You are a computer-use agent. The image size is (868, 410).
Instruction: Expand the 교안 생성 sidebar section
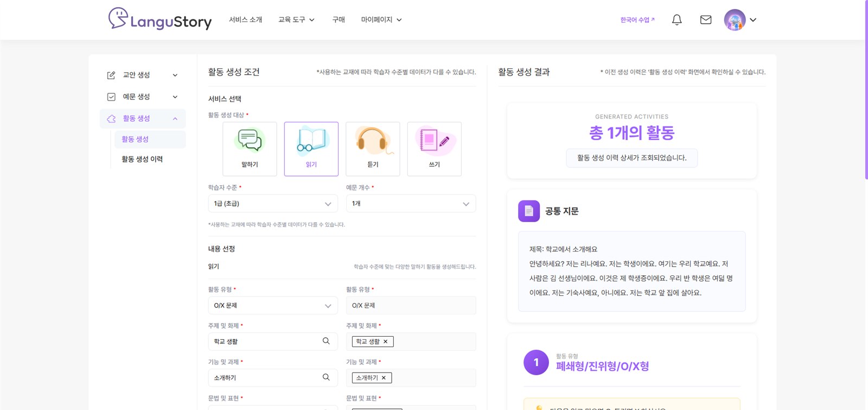coord(175,75)
